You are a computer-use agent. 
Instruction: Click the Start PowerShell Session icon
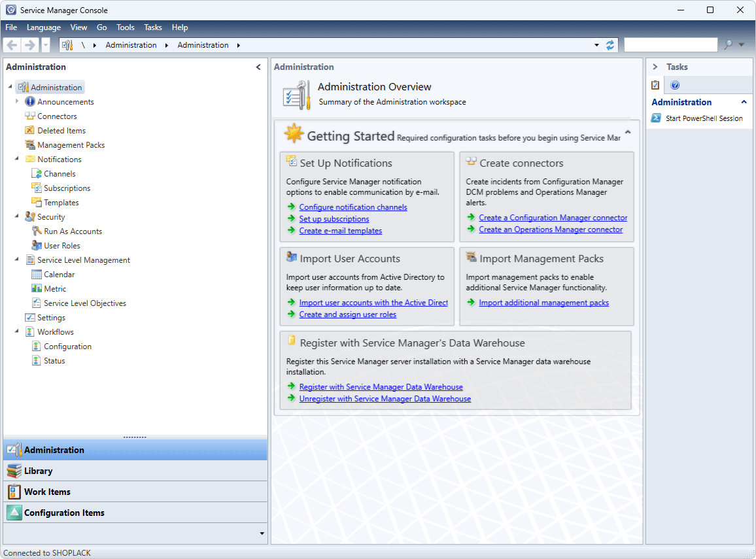tap(656, 118)
